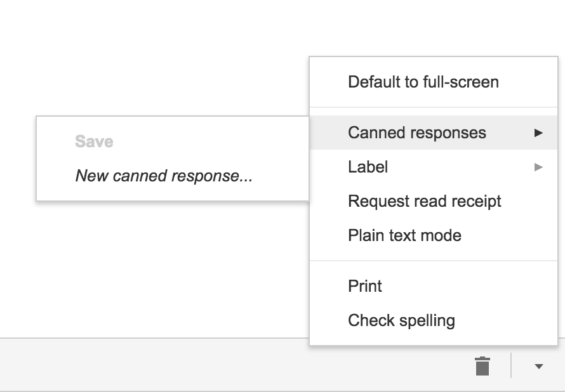Open the more options dropdown arrow
This screenshot has height=392, width=565.
pos(538,366)
